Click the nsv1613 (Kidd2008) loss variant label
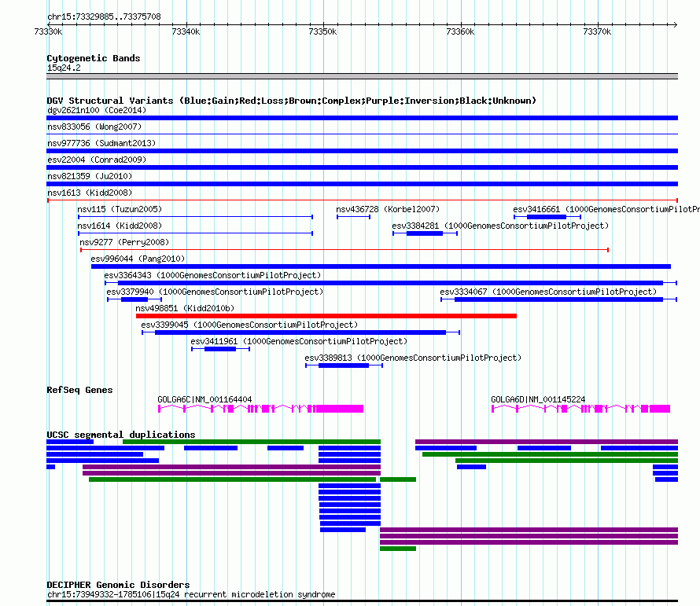The image size is (700, 606). 90,193
